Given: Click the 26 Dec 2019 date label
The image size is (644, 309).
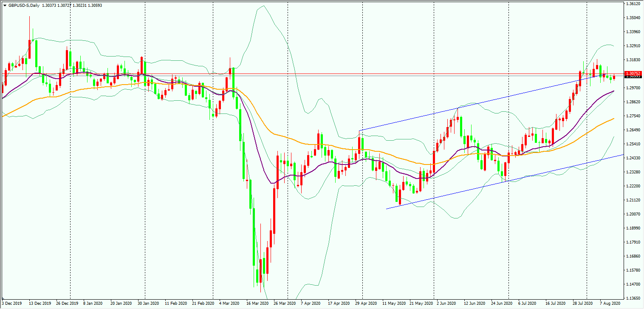Looking at the screenshot, I should point(67,304).
